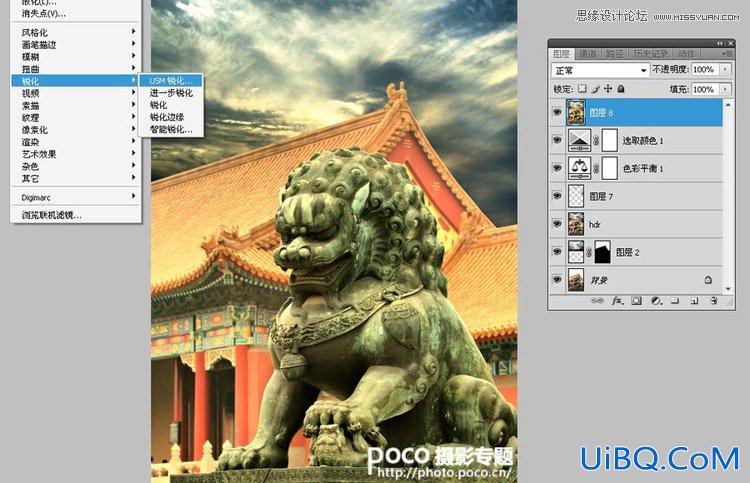750x483 pixels.
Task: Choose 消失点(V)... menu entry
Action: point(76,13)
